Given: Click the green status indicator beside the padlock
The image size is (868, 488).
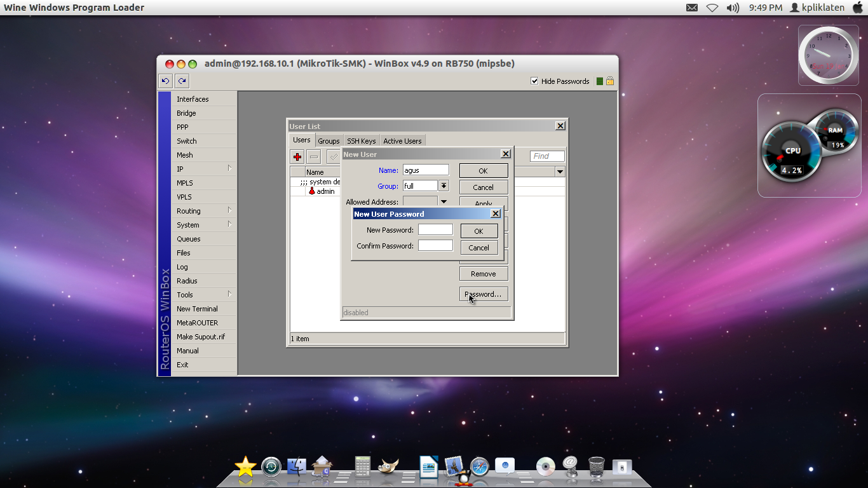Looking at the screenshot, I should click(x=599, y=81).
